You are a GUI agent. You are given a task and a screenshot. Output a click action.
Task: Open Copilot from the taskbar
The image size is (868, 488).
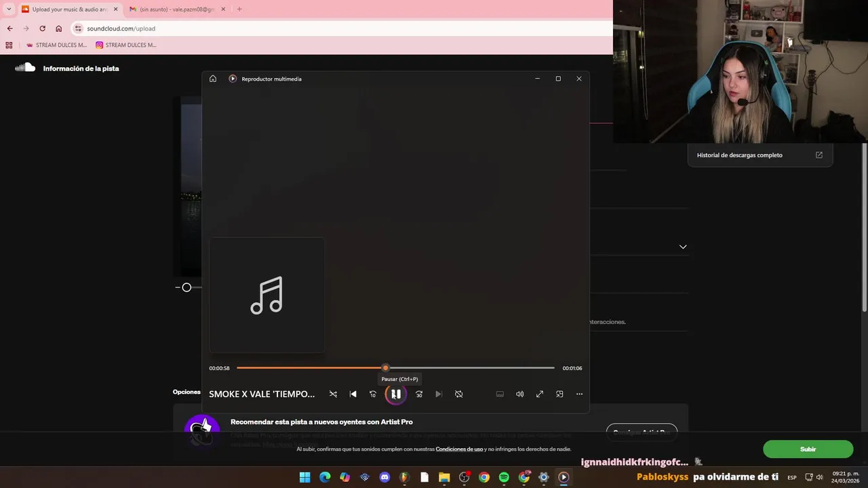tap(344, 477)
